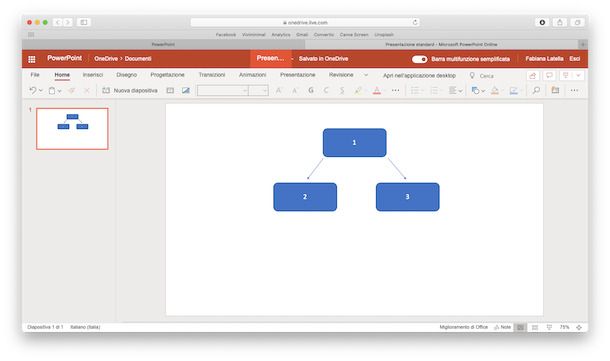Open the slide layout icon
This screenshot has width=610, height=361.
point(170,90)
